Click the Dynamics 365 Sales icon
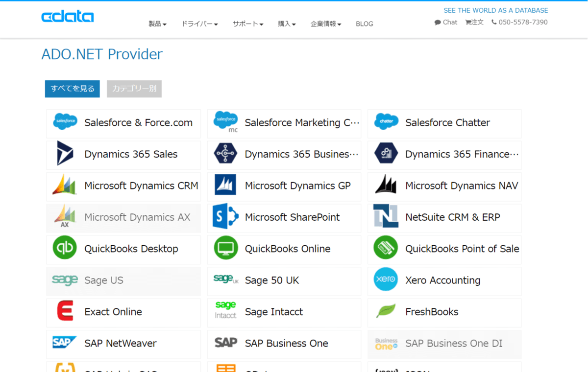This screenshot has height=372, width=588. coord(65,153)
